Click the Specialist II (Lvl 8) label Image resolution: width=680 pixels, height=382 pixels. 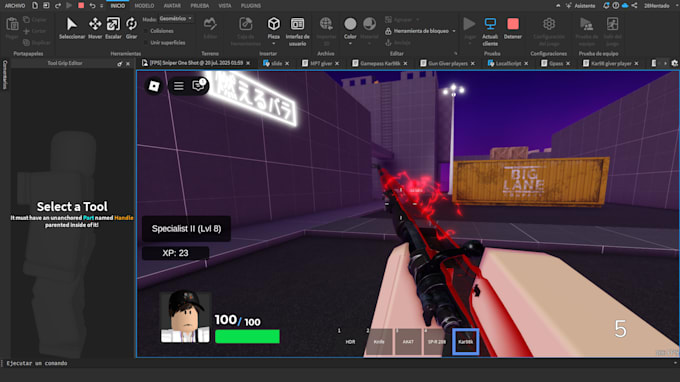[186, 229]
